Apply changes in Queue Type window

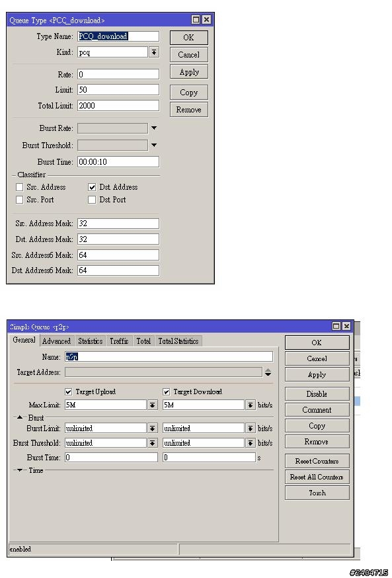188,72
